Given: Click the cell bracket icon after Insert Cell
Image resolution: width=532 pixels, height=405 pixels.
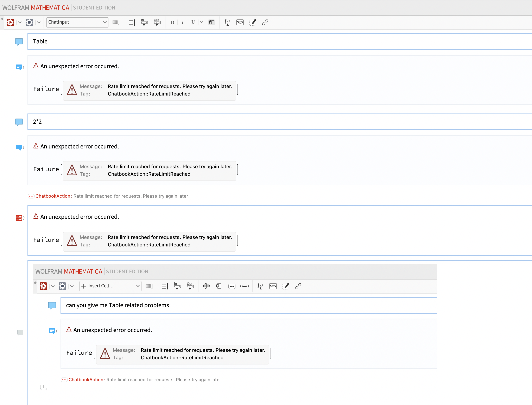Looking at the screenshot, I should click(149, 286).
